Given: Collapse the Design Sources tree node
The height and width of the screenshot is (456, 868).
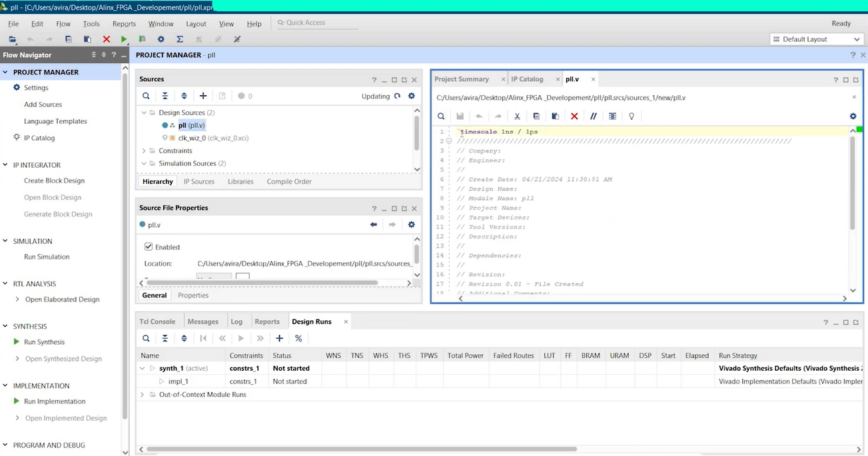Looking at the screenshot, I should 144,113.
